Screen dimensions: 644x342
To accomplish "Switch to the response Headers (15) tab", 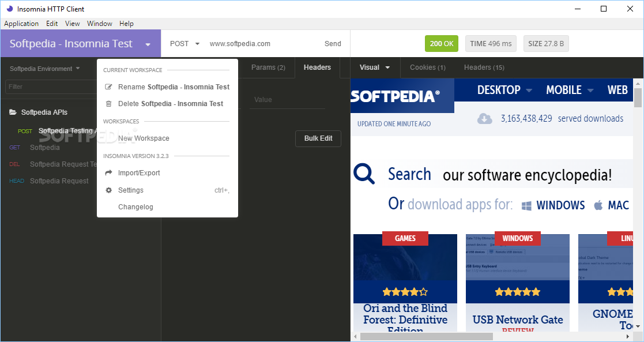I will tap(484, 67).
